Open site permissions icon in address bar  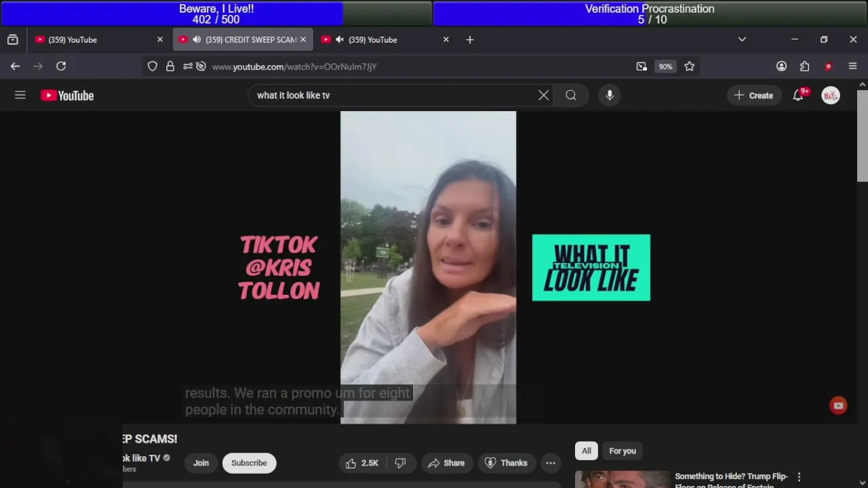[188, 66]
